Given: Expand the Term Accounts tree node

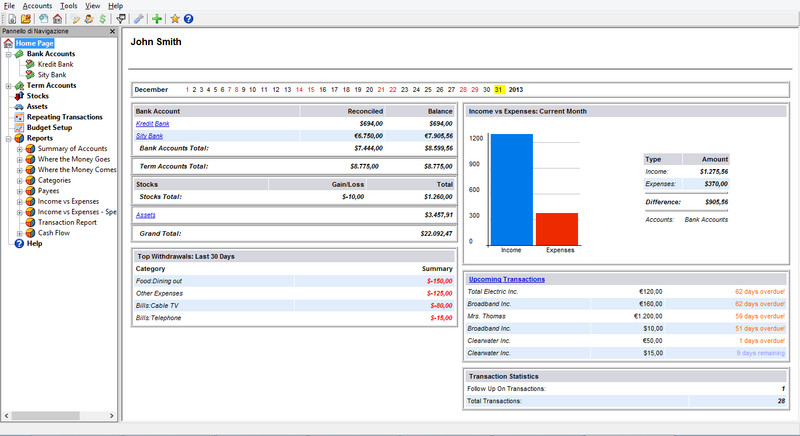Looking at the screenshot, I should pos(8,86).
